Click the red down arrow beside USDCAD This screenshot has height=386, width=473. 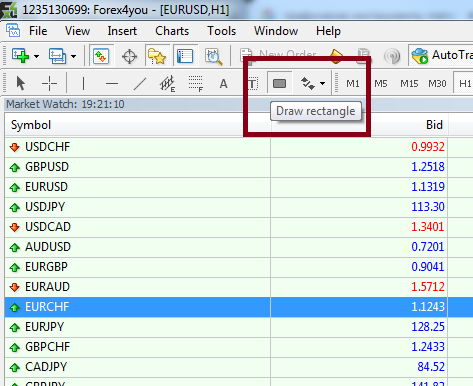(15, 227)
